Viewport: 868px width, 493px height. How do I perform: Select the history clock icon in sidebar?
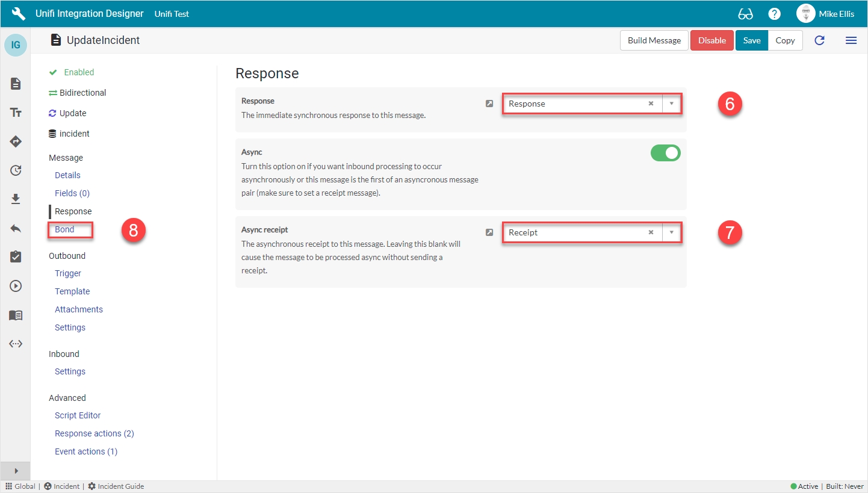tap(16, 170)
